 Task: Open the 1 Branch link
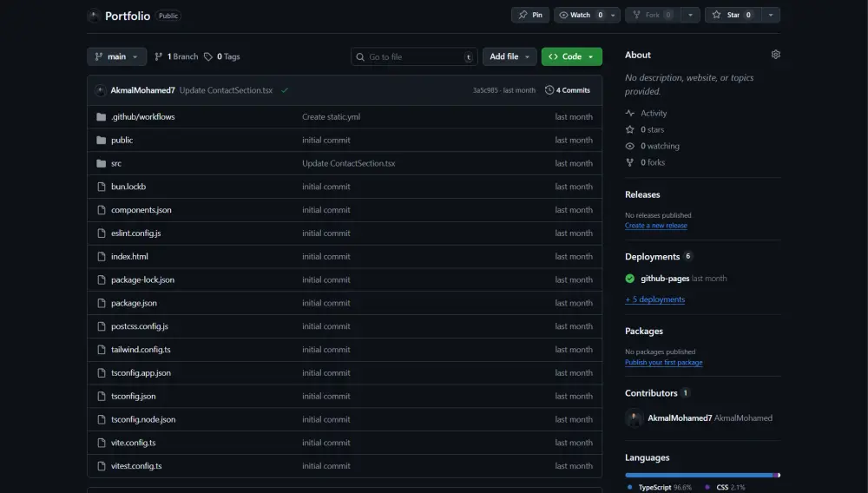[176, 56]
